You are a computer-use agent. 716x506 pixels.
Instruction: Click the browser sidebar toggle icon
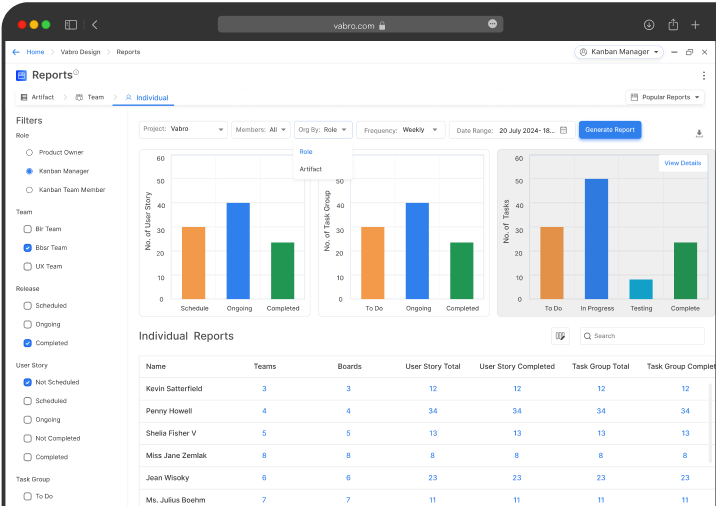click(71, 24)
